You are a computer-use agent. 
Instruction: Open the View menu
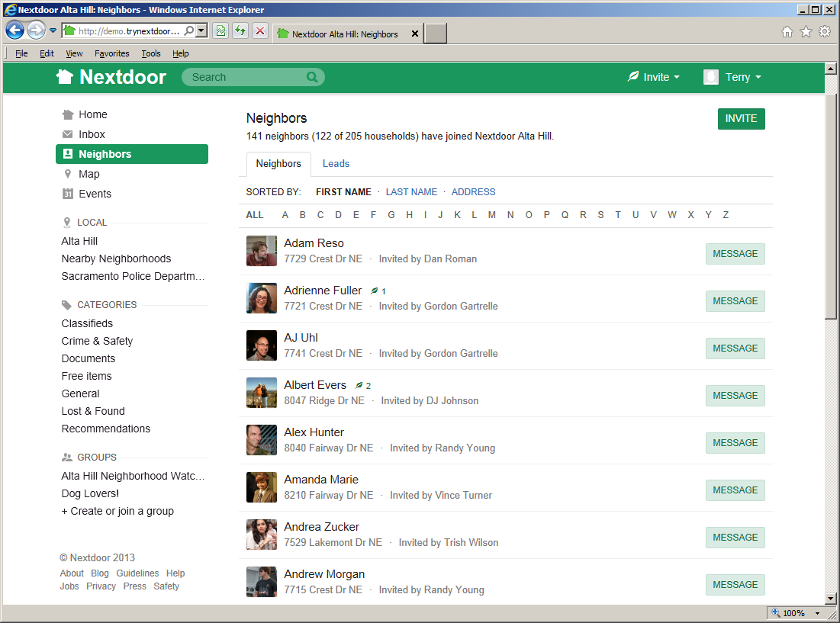[x=74, y=53]
